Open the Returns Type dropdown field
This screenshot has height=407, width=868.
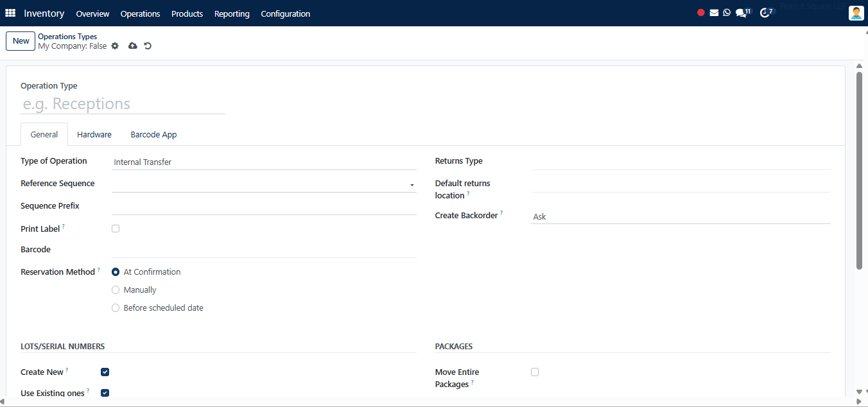681,161
